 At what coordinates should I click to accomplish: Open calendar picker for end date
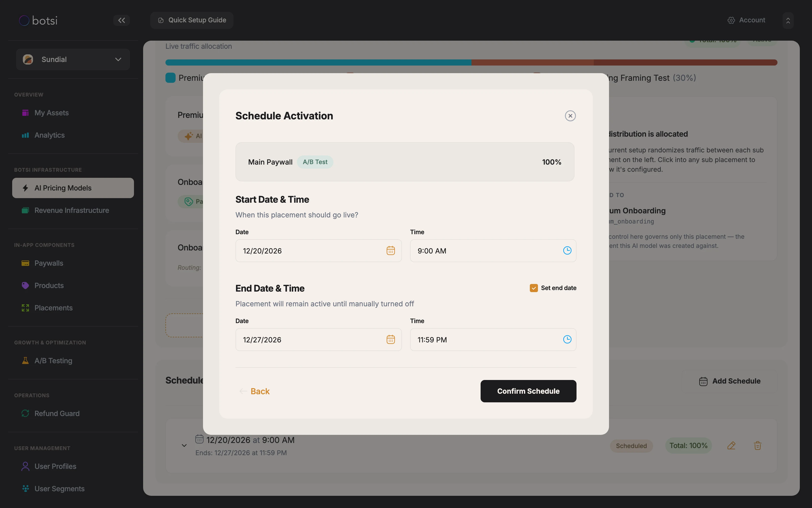(x=391, y=339)
